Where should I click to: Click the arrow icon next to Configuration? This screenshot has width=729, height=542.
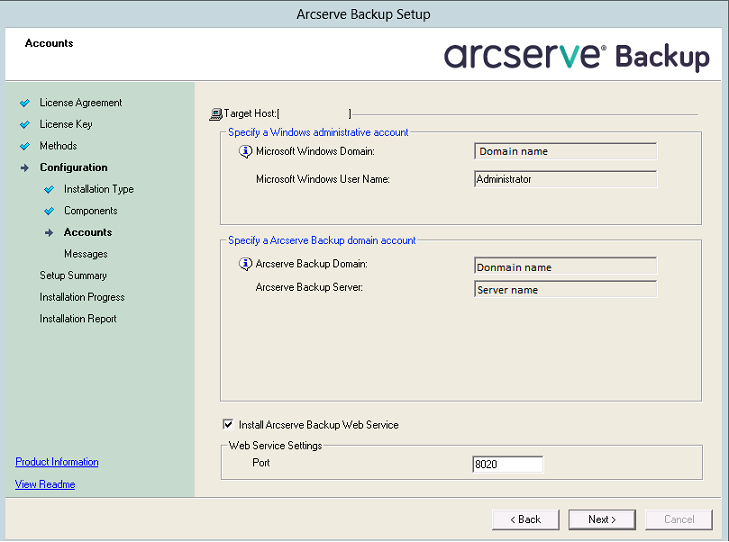click(x=25, y=168)
